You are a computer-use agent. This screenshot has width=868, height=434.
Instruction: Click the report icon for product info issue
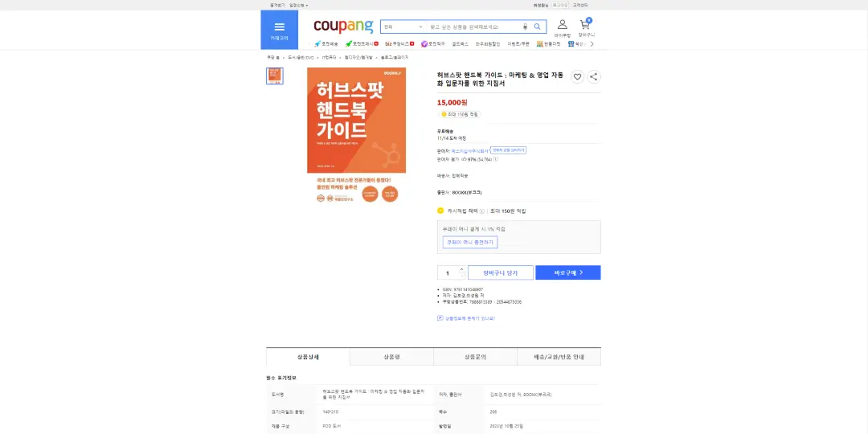(440, 318)
